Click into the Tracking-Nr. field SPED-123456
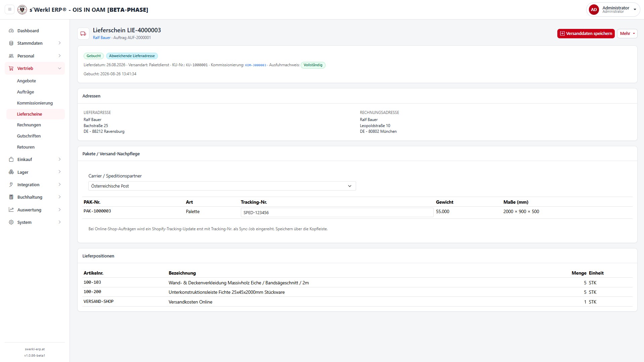Viewport: 644px width, 362px height. (337, 212)
